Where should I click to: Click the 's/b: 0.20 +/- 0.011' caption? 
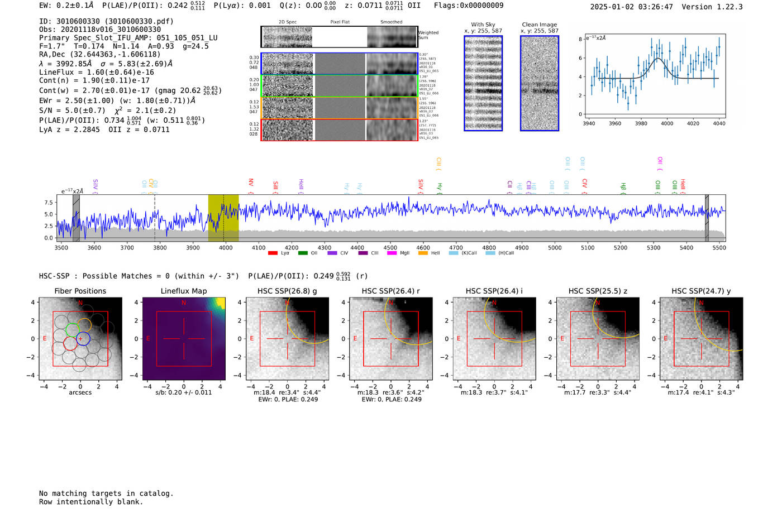pos(184,392)
